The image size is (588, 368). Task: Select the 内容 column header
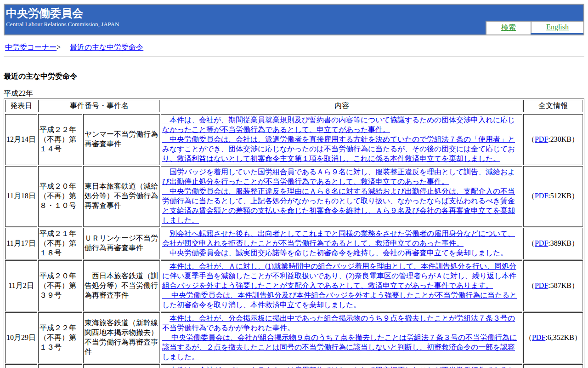[x=341, y=106]
